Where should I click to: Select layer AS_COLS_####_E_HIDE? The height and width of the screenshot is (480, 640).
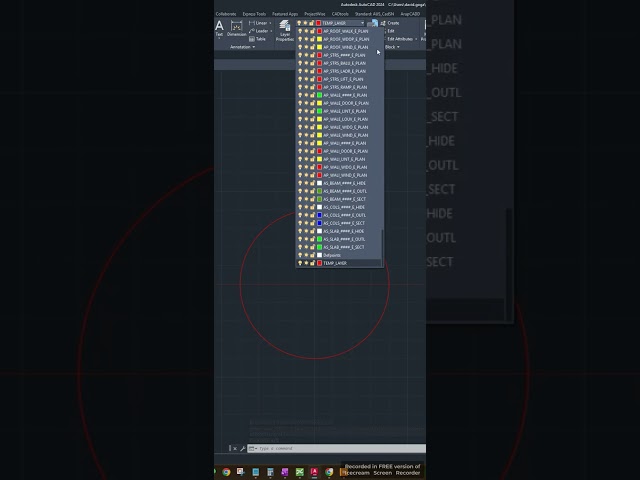click(x=344, y=207)
